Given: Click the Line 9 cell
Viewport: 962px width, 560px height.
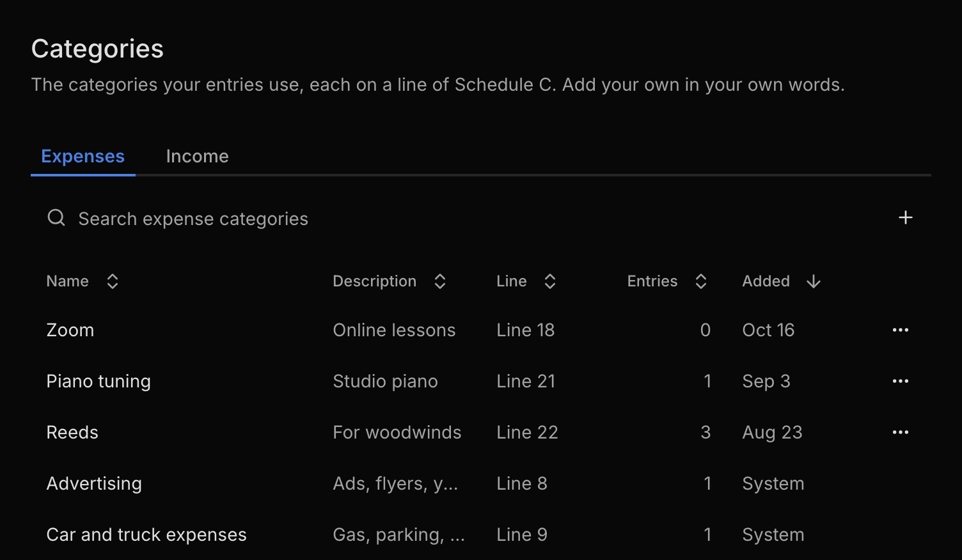Looking at the screenshot, I should coord(522,534).
